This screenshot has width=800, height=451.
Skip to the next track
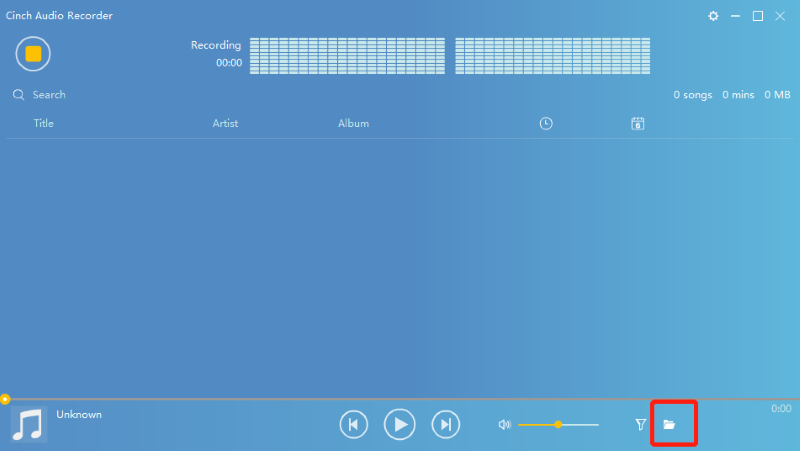(446, 425)
